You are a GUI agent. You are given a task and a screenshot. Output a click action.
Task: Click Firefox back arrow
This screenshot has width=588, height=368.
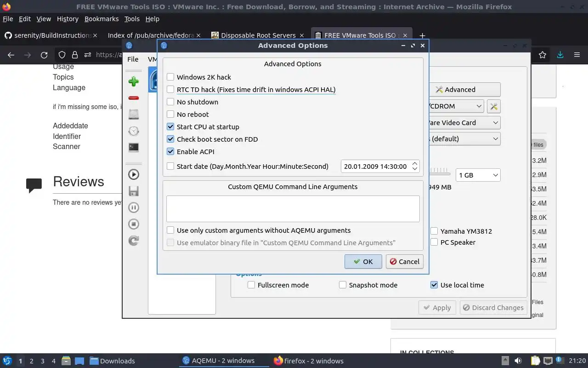(11, 55)
